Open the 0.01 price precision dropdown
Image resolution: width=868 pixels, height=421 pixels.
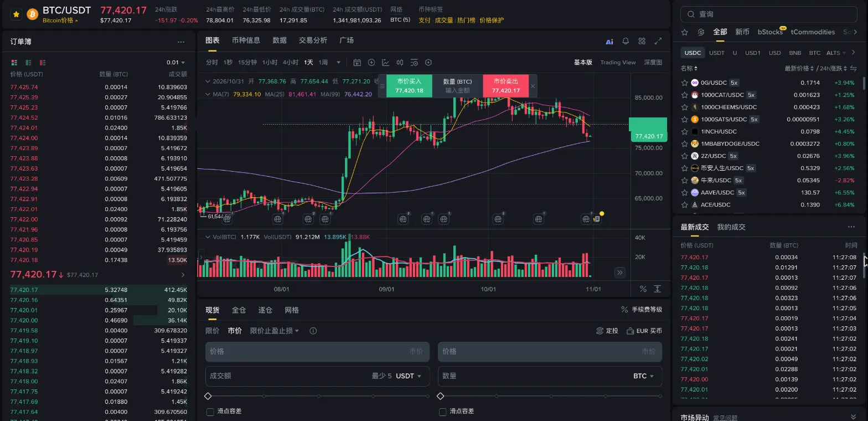pos(176,63)
